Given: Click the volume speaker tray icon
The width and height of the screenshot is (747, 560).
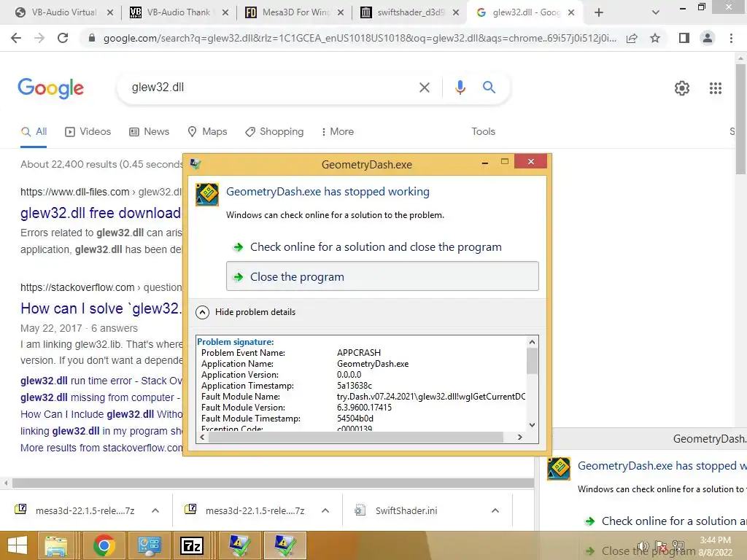Looking at the screenshot, I should pos(643,546).
